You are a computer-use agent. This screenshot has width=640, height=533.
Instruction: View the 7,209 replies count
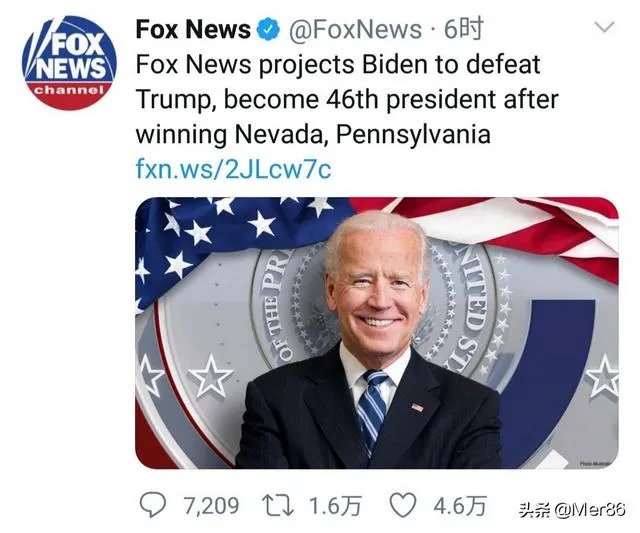[211, 506]
